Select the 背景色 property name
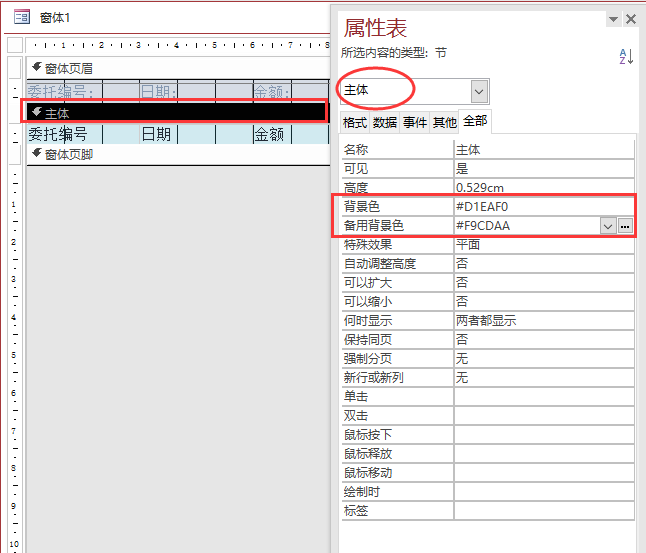 point(362,206)
